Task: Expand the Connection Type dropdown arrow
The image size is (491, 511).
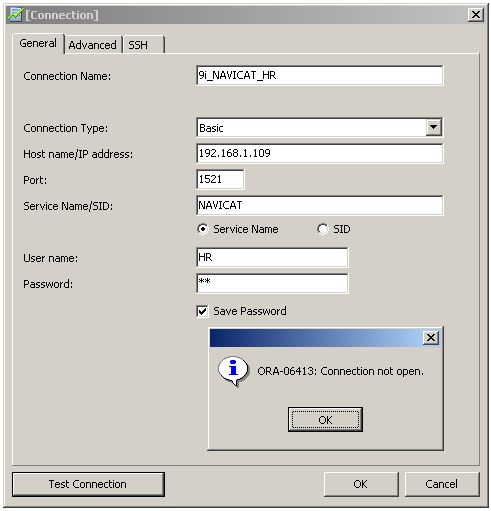Action: [434, 127]
